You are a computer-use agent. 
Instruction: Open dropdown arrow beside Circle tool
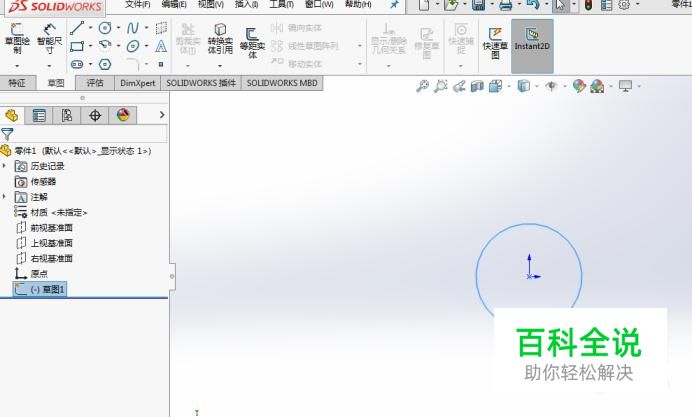pos(118,28)
